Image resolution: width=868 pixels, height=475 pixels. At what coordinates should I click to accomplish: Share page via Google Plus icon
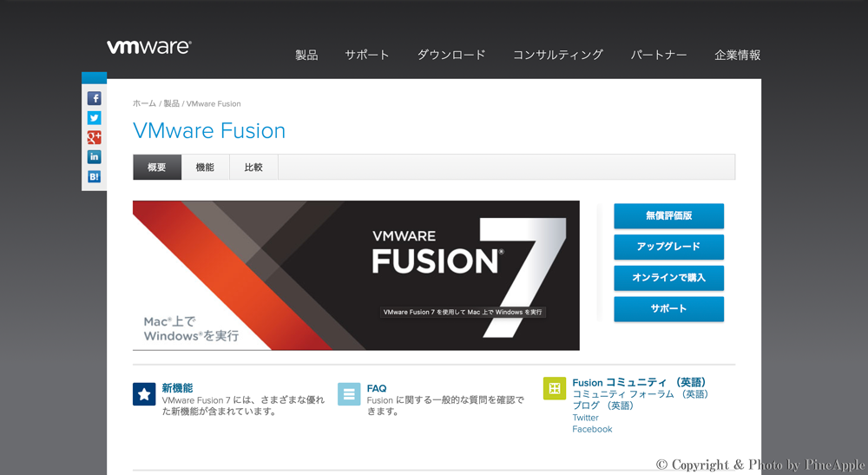coord(94,137)
